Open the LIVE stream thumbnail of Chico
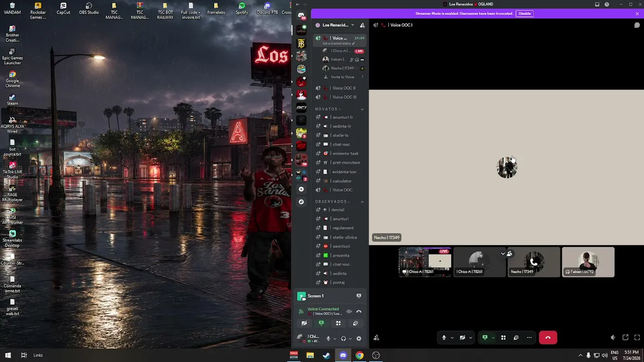Image resolution: width=644 pixels, height=362 pixels. click(x=425, y=262)
